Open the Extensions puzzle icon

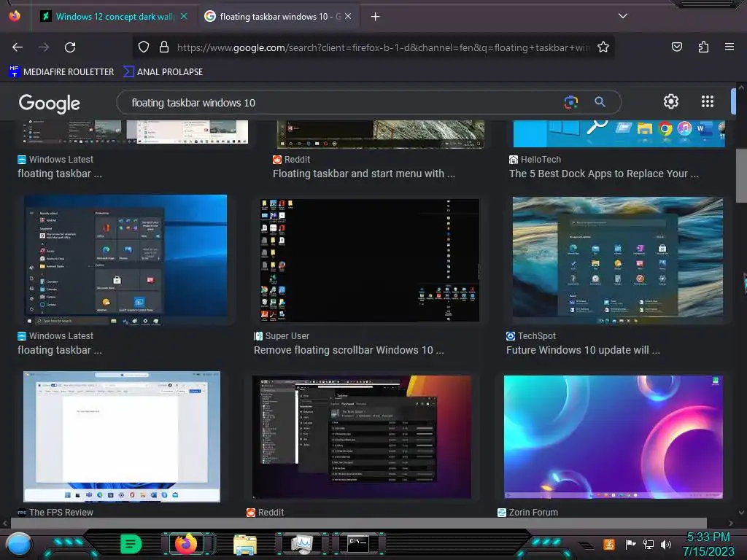(x=703, y=47)
